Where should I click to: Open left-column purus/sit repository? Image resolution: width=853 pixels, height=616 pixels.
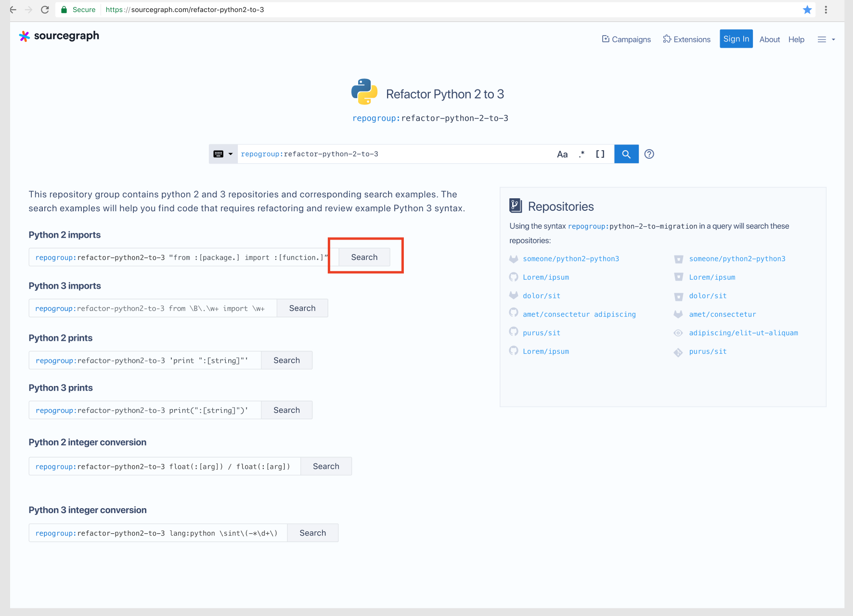coord(542,333)
